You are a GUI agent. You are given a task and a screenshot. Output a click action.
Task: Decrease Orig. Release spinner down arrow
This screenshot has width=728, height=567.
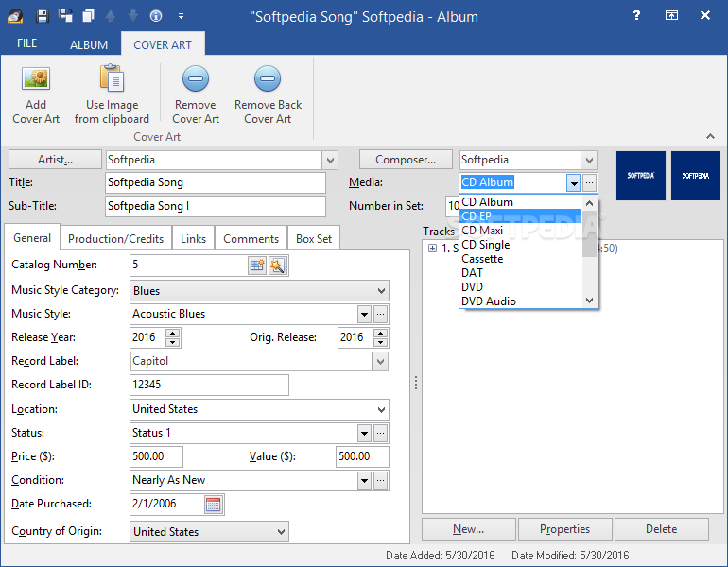(x=381, y=342)
